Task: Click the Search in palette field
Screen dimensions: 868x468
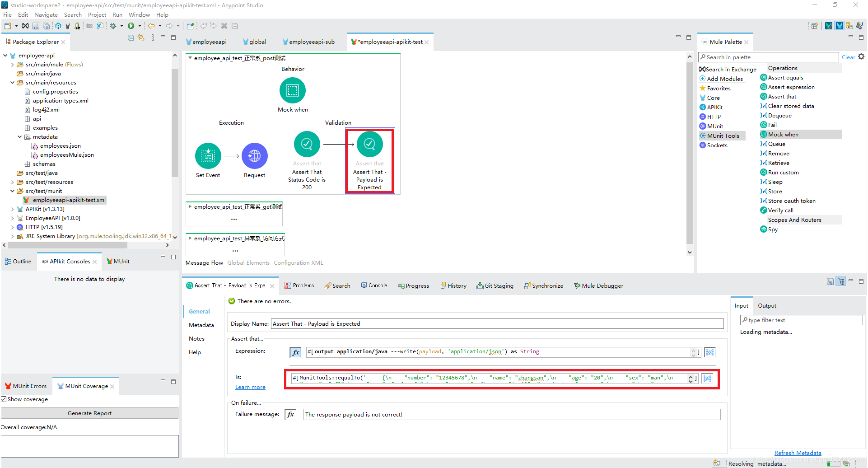Action: coord(768,57)
